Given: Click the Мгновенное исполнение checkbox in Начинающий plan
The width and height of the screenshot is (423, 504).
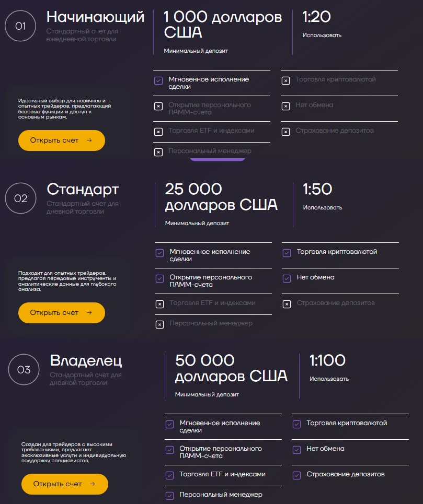Looking at the screenshot, I should click(158, 80).
